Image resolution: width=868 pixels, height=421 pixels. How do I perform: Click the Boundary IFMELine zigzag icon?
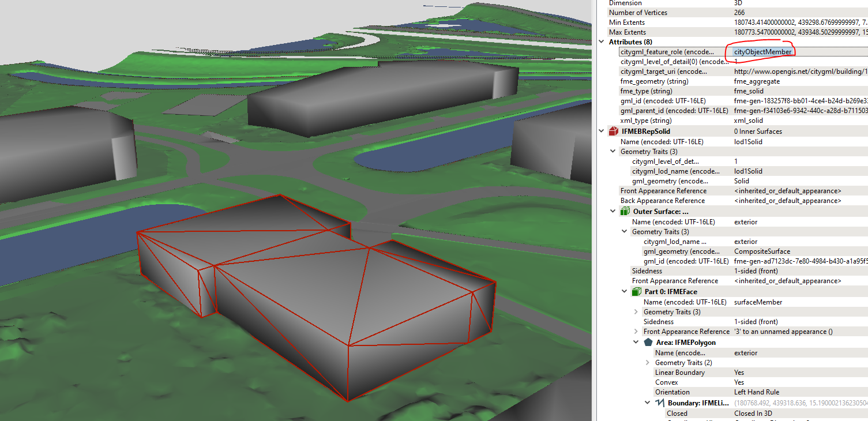point(660,403)
